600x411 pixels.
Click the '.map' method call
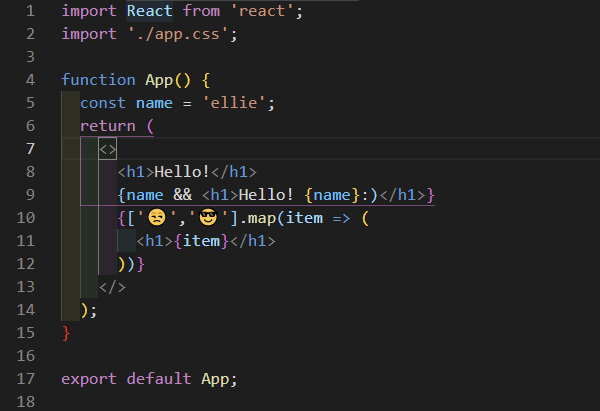tap(258, 218)
